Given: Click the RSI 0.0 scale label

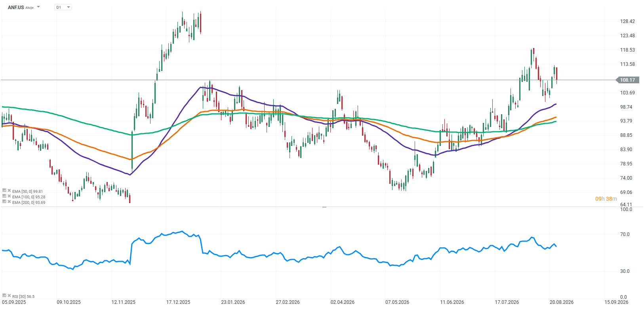Looking at the screenshot, I should [x=624, y=297].
